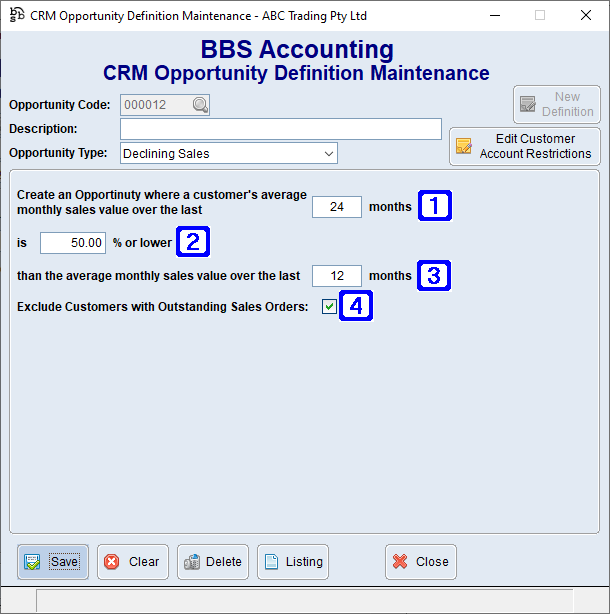Open the Listing report button
610x614 pixels.
(x=292, y=562)
